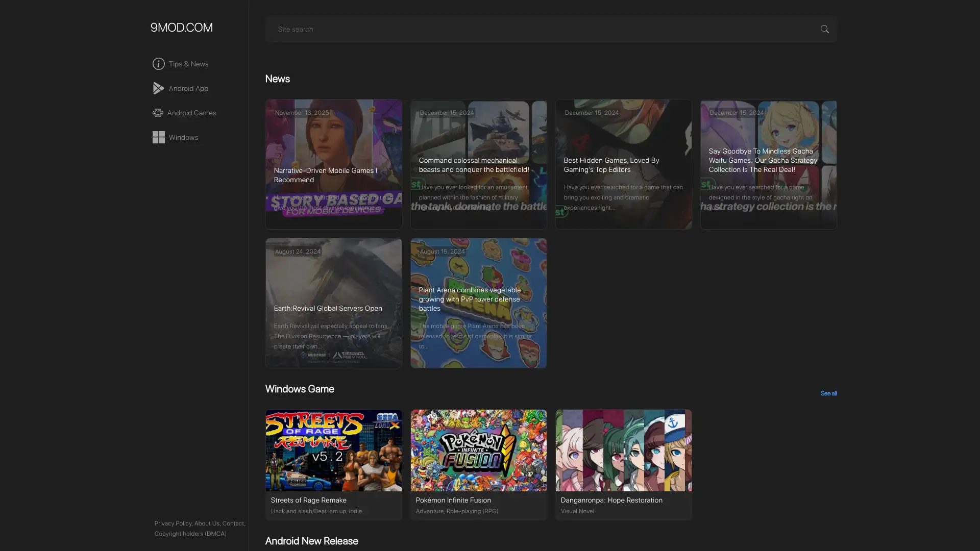This screenshot has height=551, width=980.
Task: Open the Earth:Revival Global Servers Open article
Action: click(333, 303)
